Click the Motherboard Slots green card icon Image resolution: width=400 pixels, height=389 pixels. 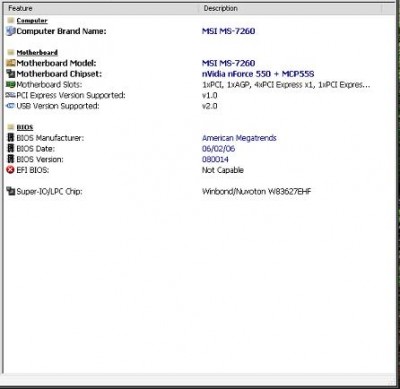click(11, 85)
